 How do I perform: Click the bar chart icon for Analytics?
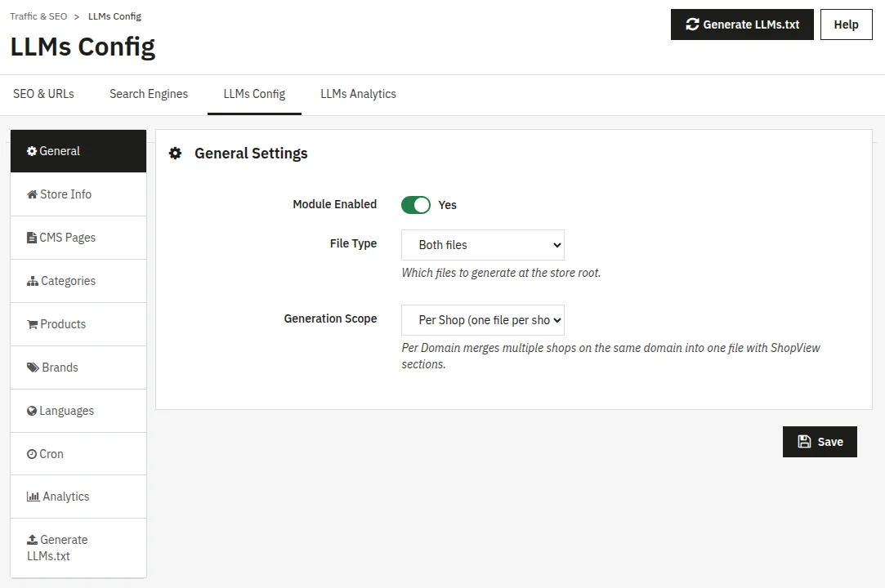34,497
